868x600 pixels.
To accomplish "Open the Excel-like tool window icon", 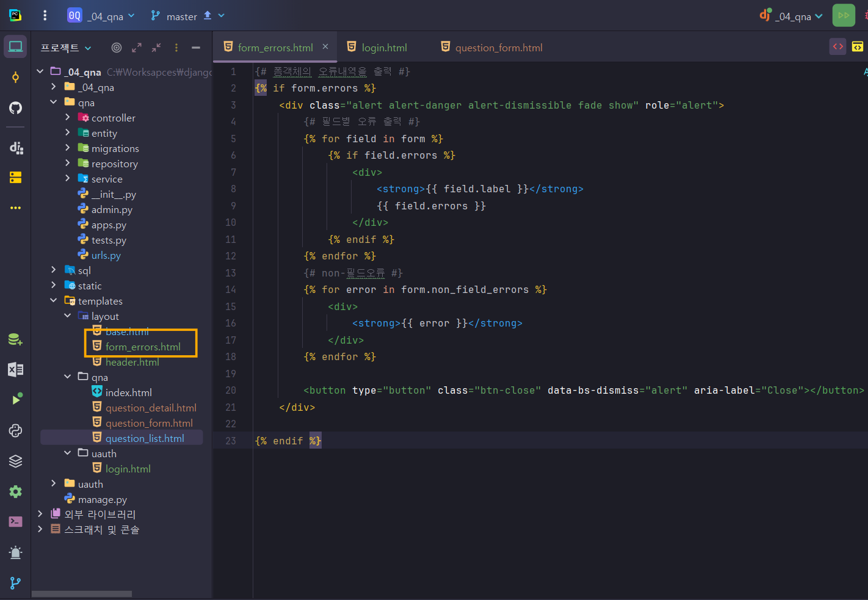I will click(x=15, y=369).
